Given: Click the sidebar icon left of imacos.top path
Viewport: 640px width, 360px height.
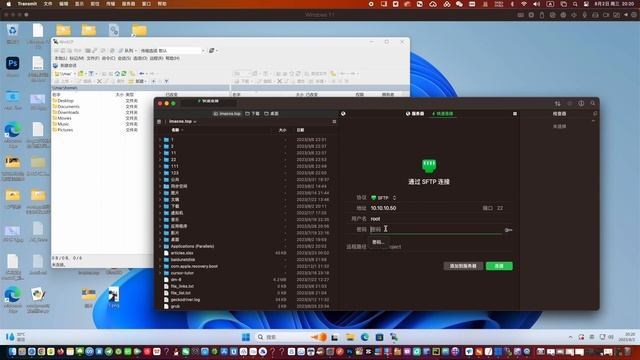Looking at the screenshot, I should pyautogui.click(x=159, y=122).
